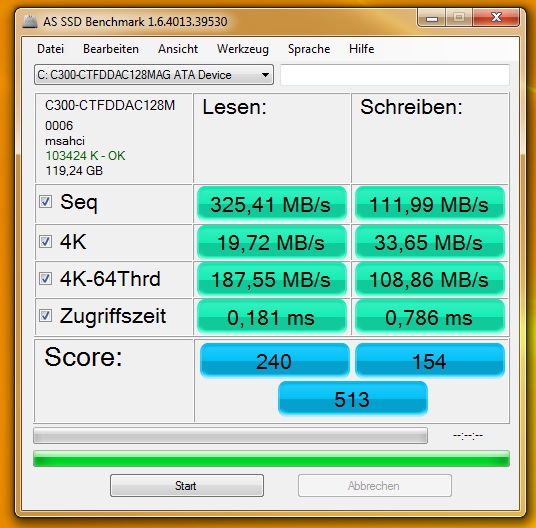Disable the 4K-64Thrd test checkbox
The width and height of the screenshot is (536, 528).
45,278
